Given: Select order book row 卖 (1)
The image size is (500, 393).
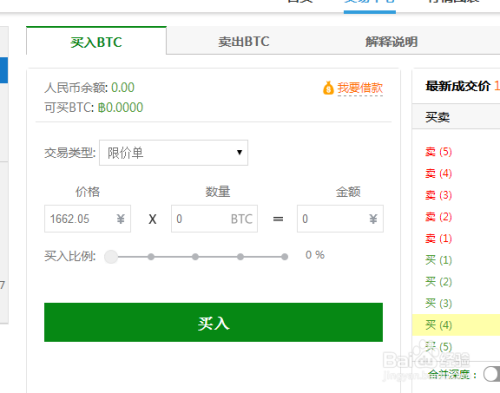Looking at the screenshot, I should [456, 239].
